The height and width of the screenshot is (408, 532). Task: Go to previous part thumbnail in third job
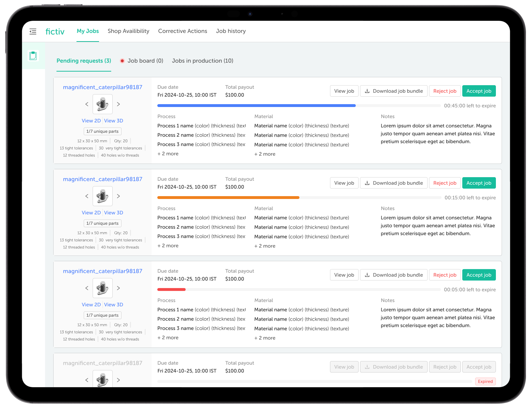(87, 288)
